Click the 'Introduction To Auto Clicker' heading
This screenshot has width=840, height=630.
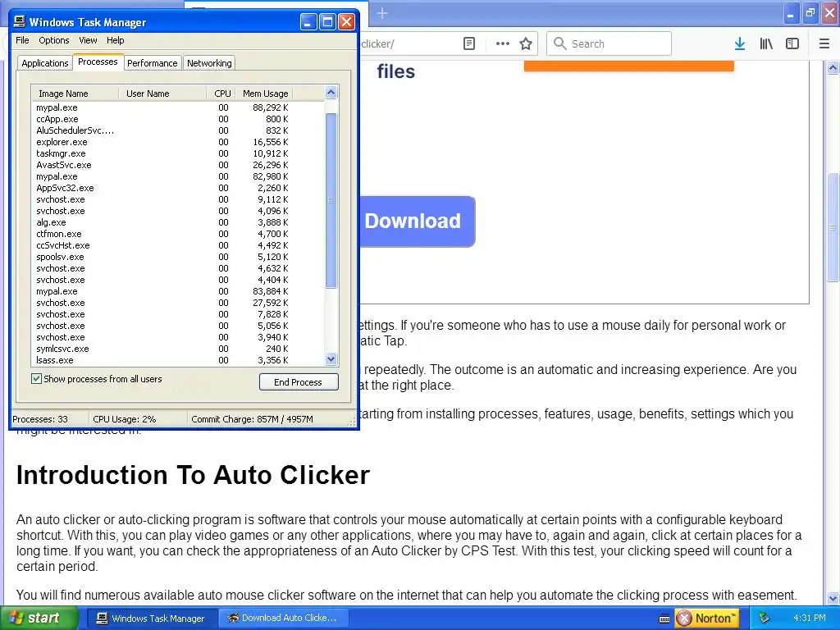tap(193, 475)
